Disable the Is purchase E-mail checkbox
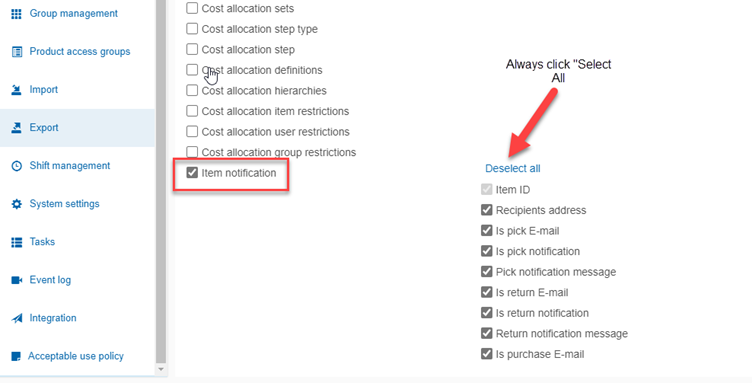The width and height of the screenshot is (752, 383). [486, 354]
